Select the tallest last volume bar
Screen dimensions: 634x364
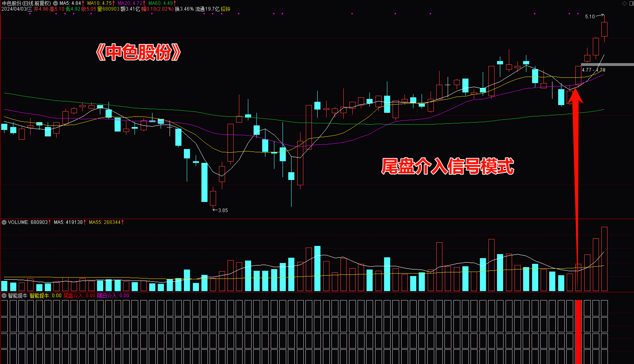(x=604, y=259)
